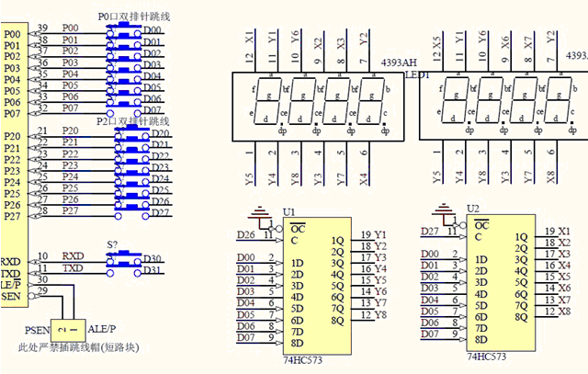588x374 pixels.
Task: Click the ground symbol above U1 pin 1
Action: [x=264, y=213]
